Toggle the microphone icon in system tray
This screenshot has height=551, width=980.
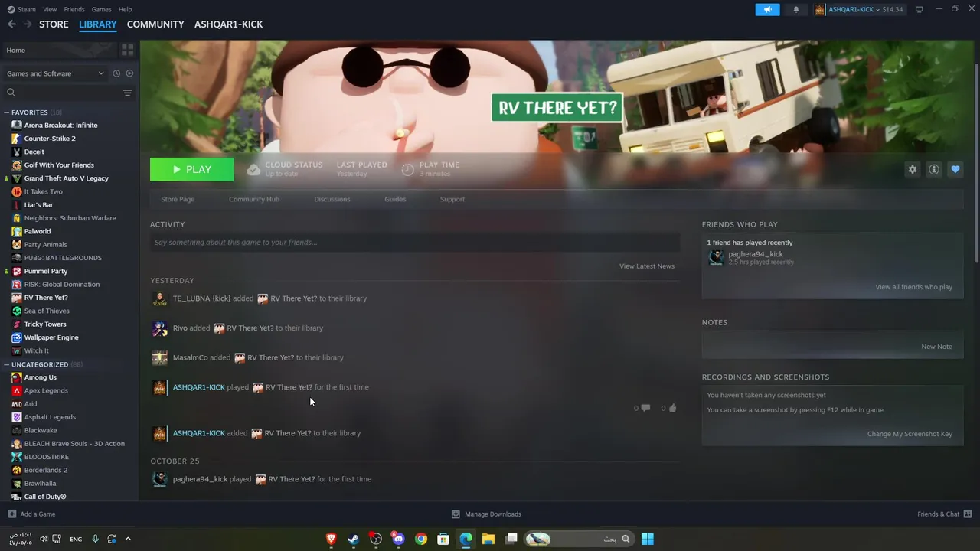click(95, 539)
